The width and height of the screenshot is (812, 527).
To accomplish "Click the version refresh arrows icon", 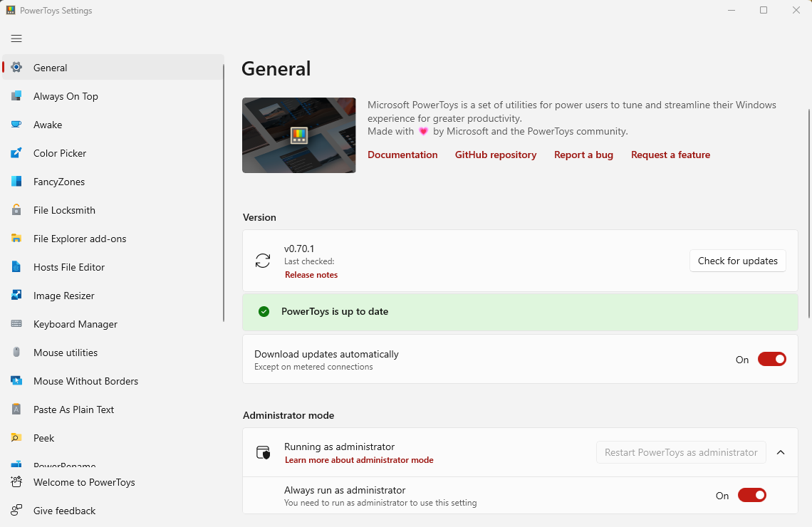I will pyautogui.click(x=263, y=261).
